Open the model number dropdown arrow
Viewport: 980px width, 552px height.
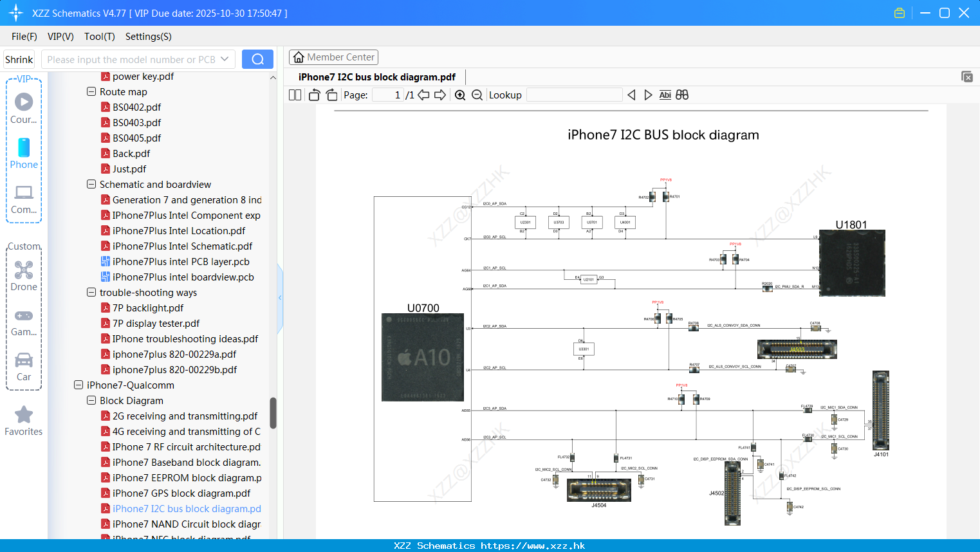[x=225, y=59]
